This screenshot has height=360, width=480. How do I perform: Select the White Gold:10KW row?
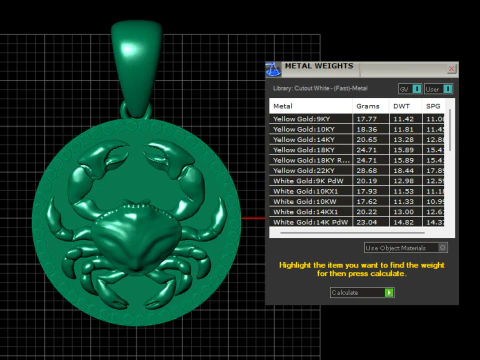pyautogui.click(x=357, y=202)
